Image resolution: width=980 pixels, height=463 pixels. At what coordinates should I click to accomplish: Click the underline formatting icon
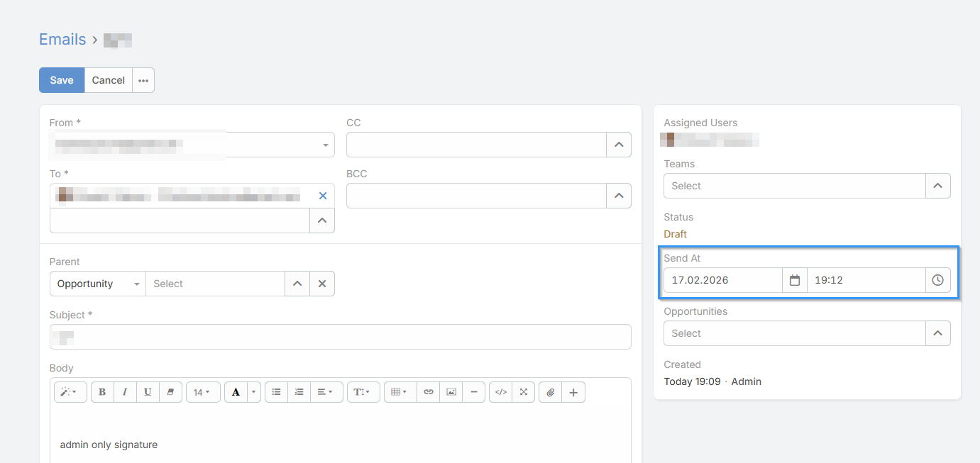(148, 392)
